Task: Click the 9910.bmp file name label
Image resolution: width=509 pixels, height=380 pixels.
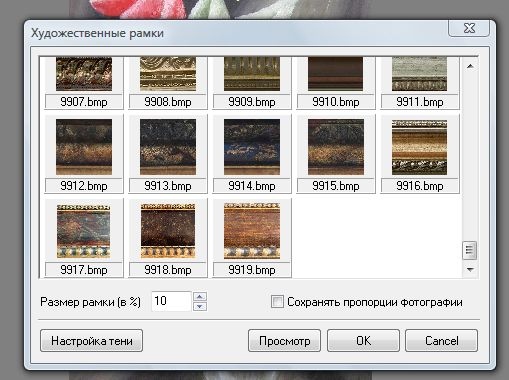Action: (x=336, y=102)
